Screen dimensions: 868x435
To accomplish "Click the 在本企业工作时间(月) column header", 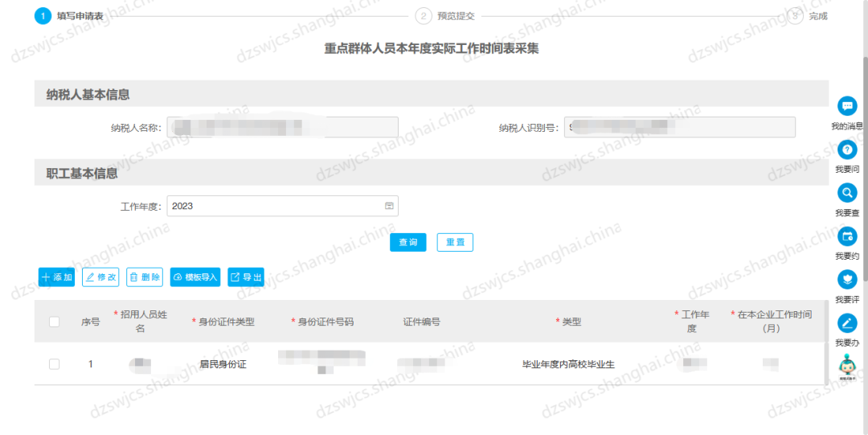I will [x=771, y=322].
